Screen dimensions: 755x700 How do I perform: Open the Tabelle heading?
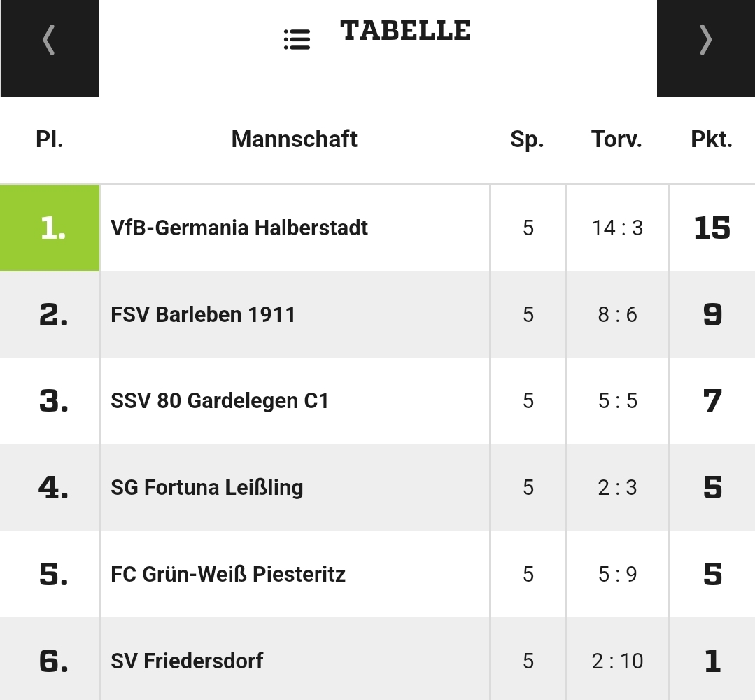tap(405, 31)
